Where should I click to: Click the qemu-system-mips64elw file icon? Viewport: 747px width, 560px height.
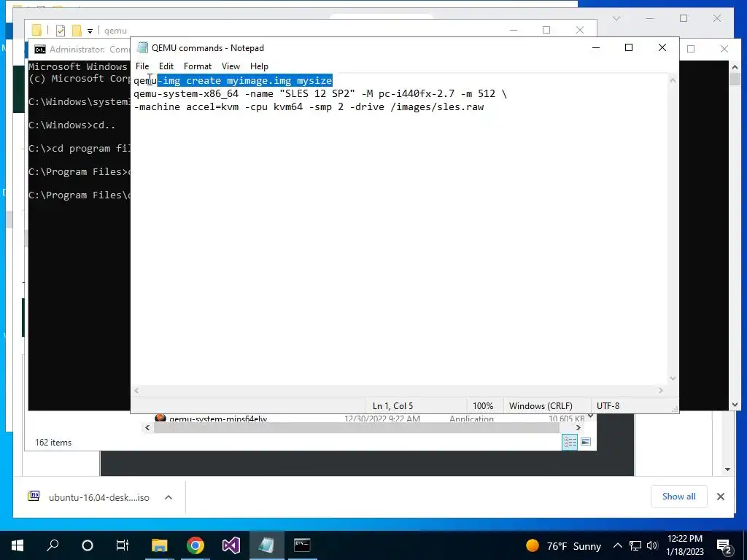coord(160,418)
